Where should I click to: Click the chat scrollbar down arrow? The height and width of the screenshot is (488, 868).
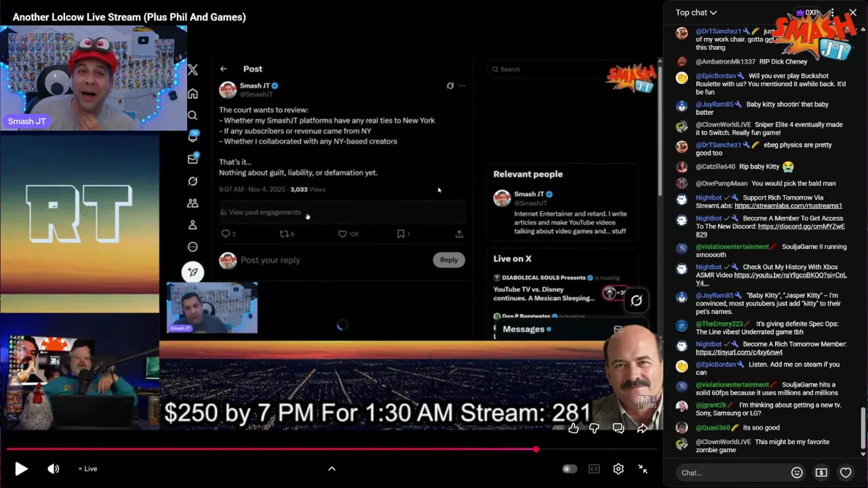tap(863, 453)
